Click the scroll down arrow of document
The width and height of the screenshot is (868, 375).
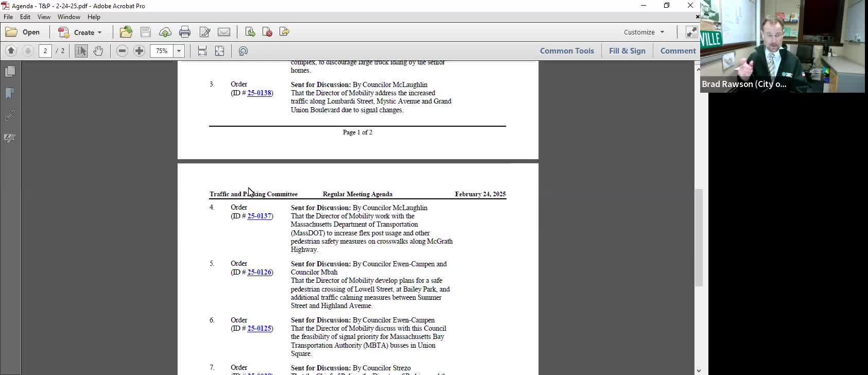pos(699,370)
